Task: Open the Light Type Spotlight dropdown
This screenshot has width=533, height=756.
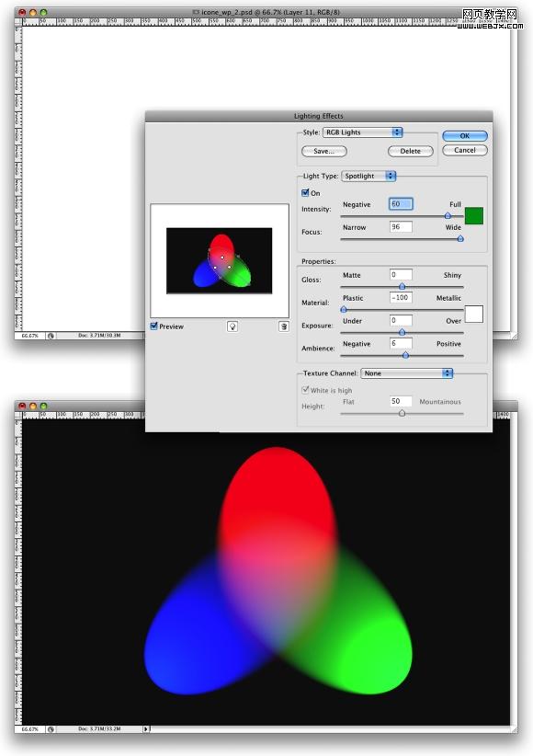Action: tap(369, 176)
